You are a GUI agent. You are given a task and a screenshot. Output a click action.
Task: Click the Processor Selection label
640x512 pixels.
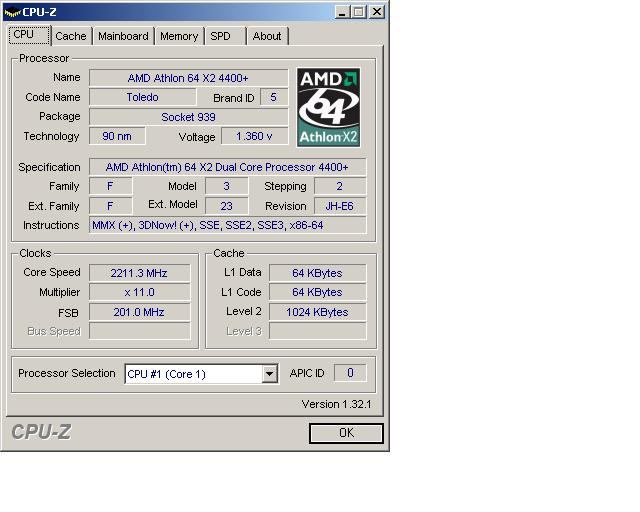(67, 373)
